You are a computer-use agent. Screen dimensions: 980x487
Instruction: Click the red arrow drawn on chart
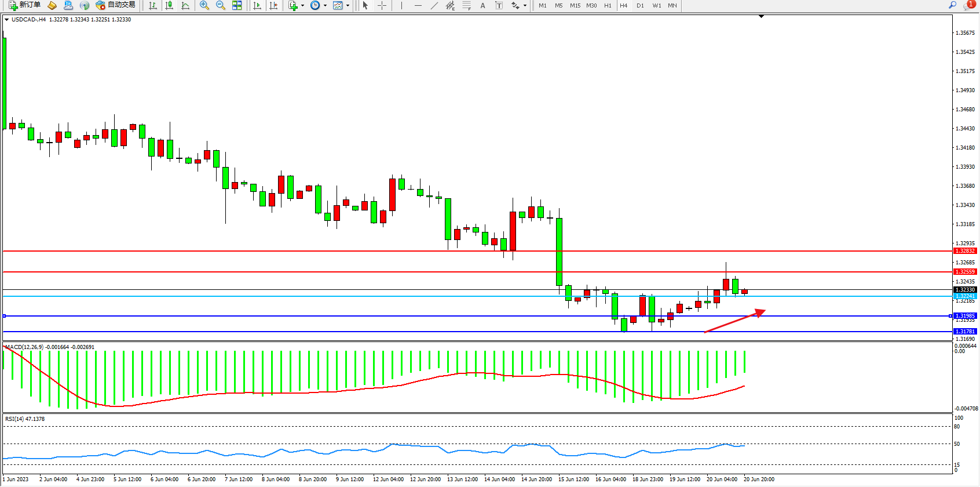pyautogui.click(x=735, y=322)
